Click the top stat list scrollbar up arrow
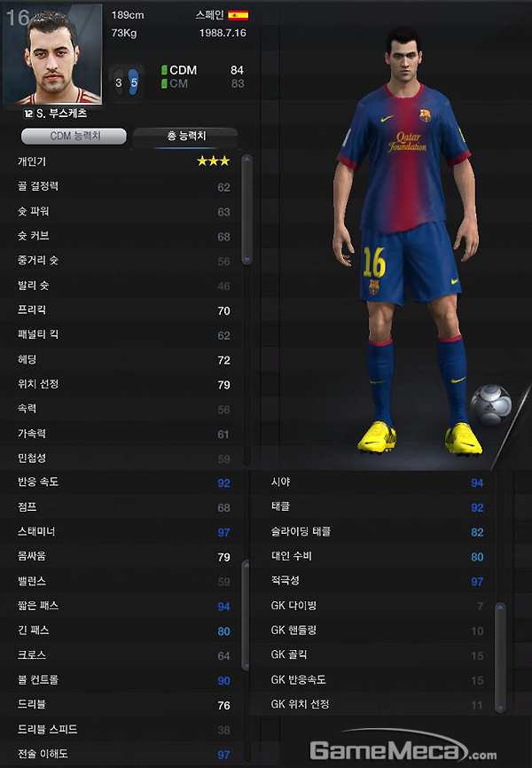 246,159
